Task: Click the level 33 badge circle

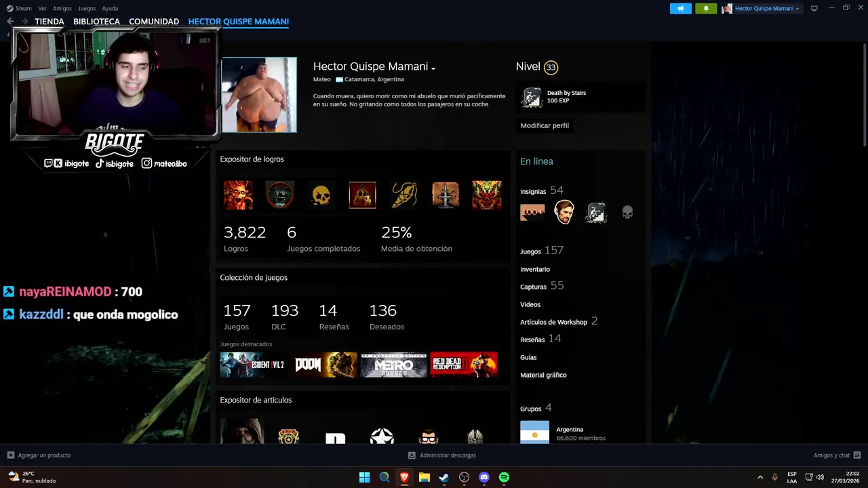Action: pyautogui.click(x=551, y=67)
